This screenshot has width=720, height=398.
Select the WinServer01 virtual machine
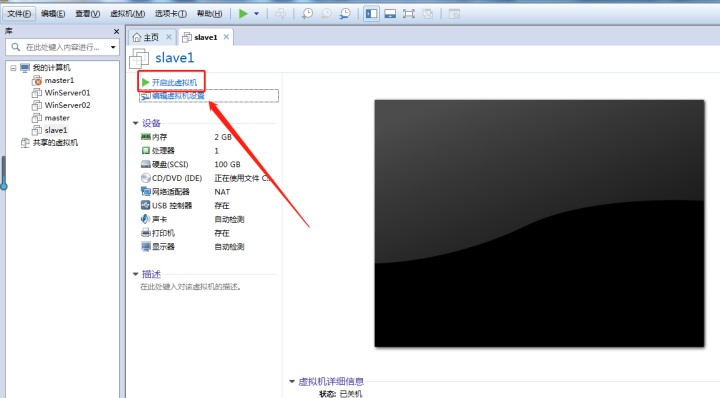point(67,93)
